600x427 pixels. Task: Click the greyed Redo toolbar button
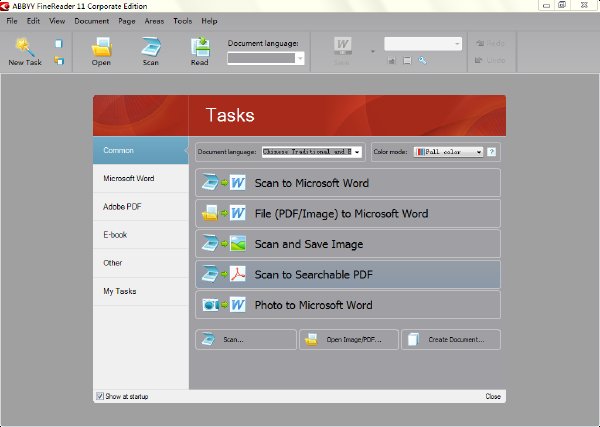tap(491, 43)
